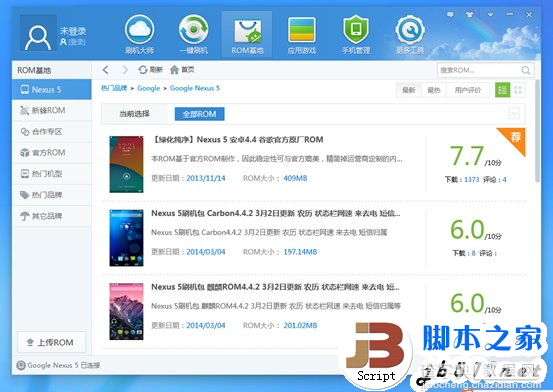Click the Google breadcrumb link
The image size is (553, 392).
click(x=148, y=88)
